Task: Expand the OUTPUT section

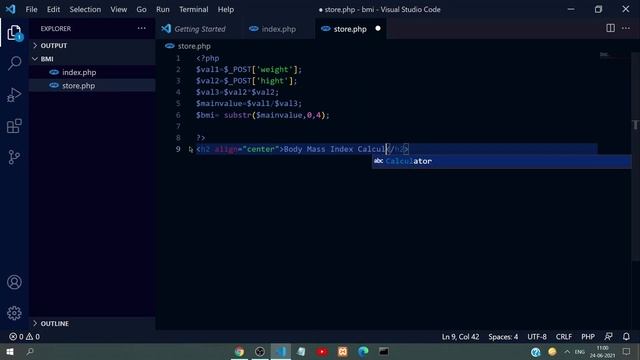Action: point(92,45)
